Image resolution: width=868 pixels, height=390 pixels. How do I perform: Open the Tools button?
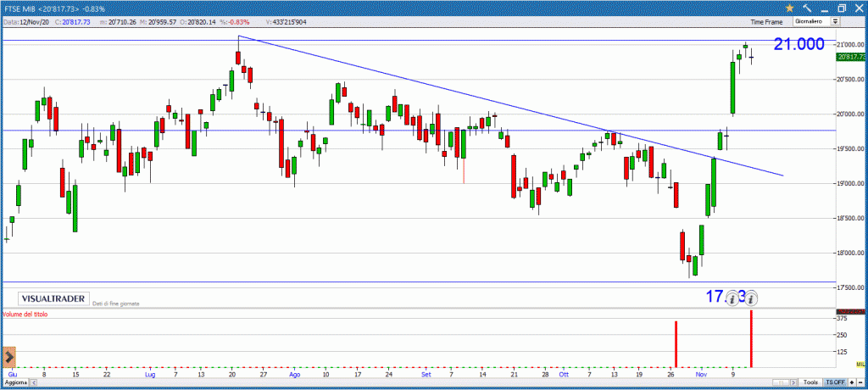[x=810, y=382]
